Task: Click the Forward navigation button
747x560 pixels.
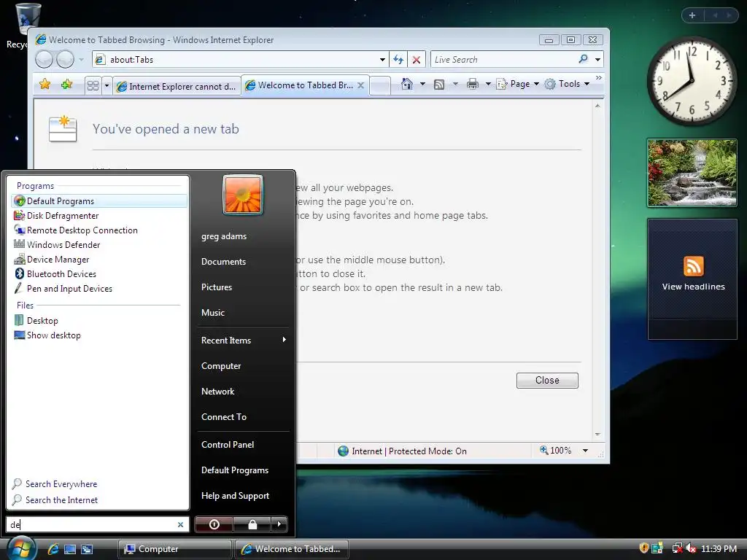Action: coord(65,60)
